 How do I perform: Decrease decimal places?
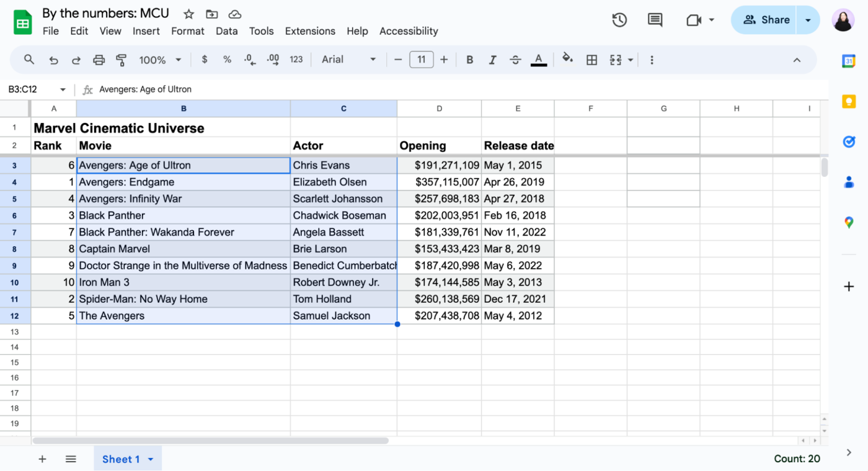pos(250,60)
